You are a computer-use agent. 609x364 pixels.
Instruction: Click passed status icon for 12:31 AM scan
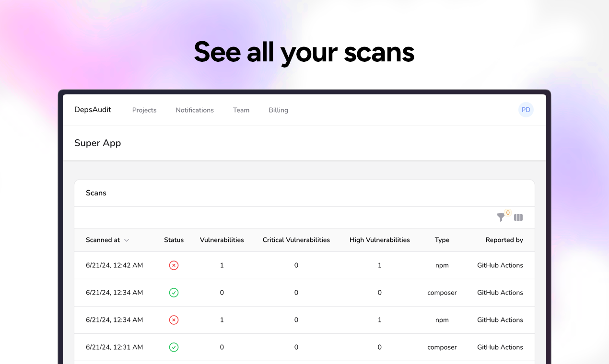tap(174, 347)
